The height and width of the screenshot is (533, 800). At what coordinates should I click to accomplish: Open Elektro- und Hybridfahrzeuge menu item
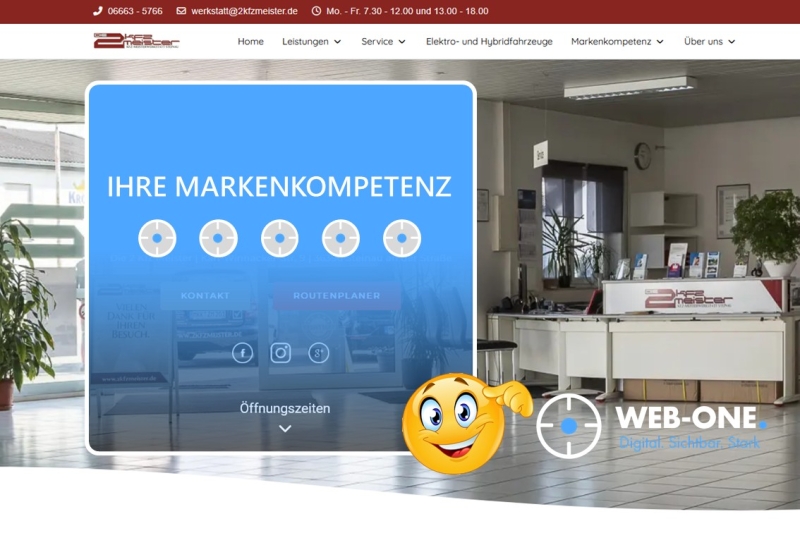(x=488, y=42)
